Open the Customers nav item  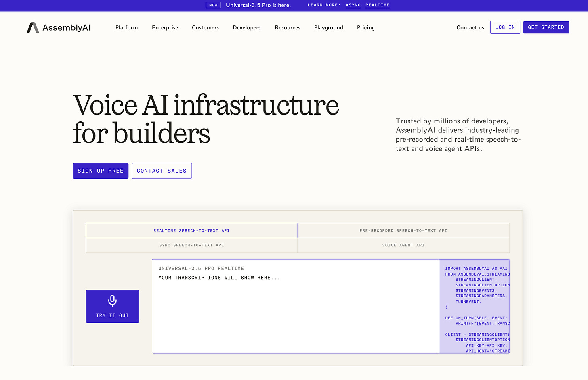tap(206, 27)
